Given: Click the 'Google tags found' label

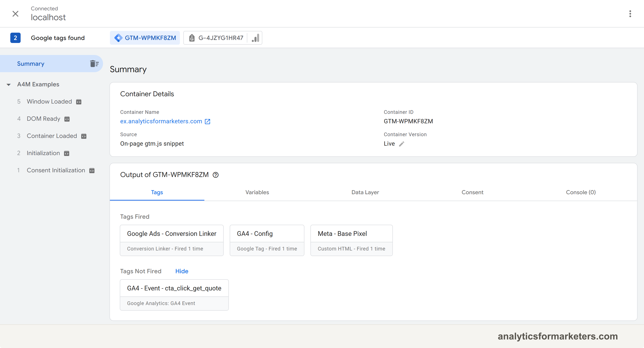Looking at the screenshot, I should tap(58, 38).
